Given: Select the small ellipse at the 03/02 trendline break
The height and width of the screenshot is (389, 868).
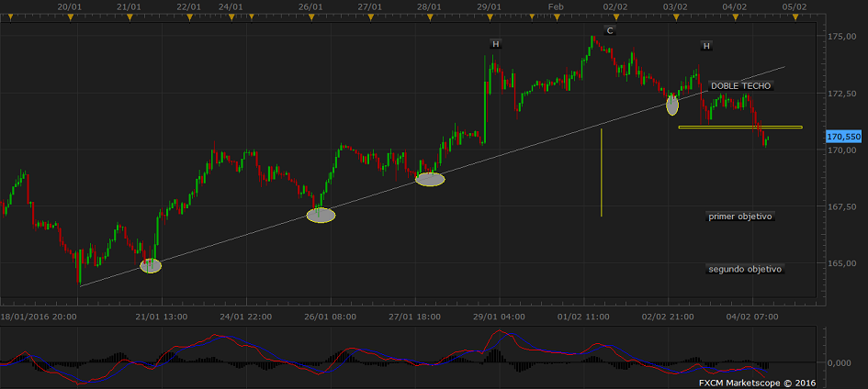Looking at the screenshot, I should (x=672, y=105).
